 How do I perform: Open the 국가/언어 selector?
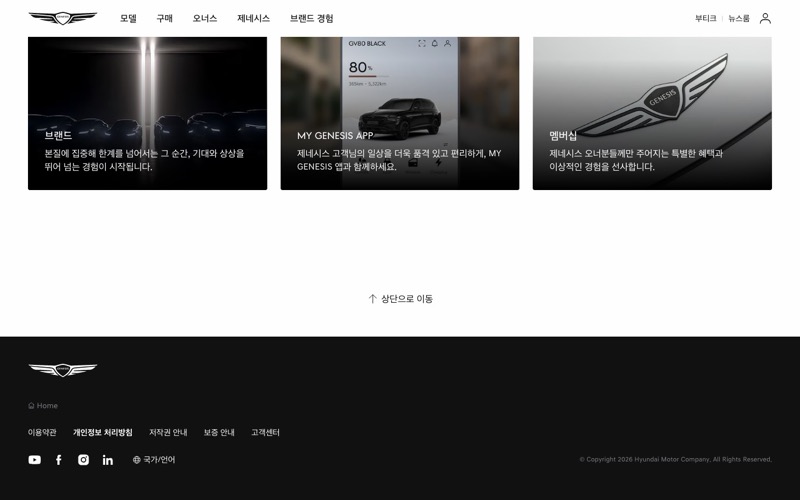pyautogui.click(x=154, y=460)
